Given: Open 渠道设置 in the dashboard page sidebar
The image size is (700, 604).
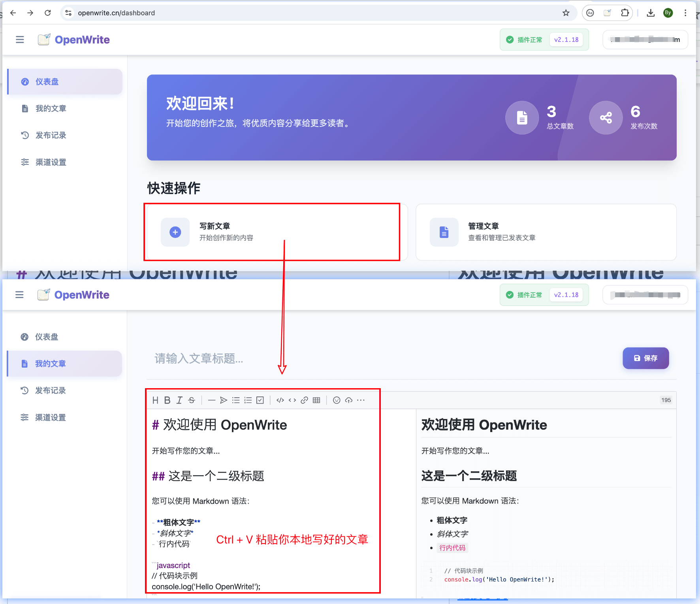Looking at the screenshot, I should tap(65, 162).
